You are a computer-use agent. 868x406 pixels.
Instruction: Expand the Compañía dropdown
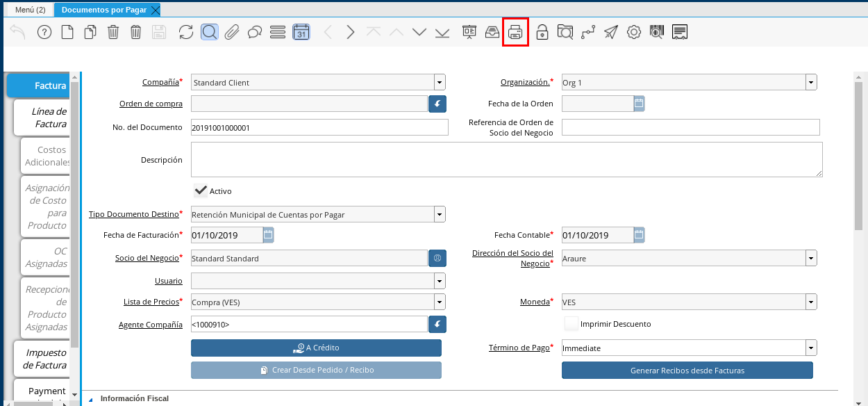coord(440,82)
